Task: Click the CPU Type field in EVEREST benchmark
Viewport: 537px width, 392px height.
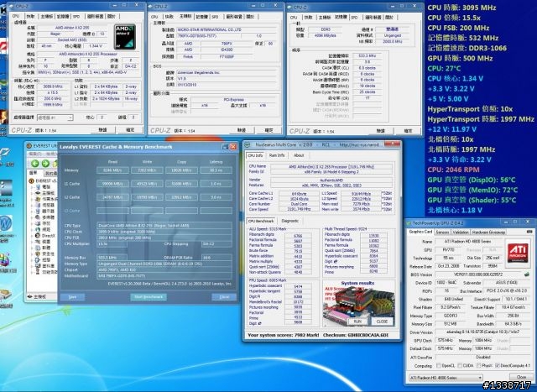Action: [164, 226]
